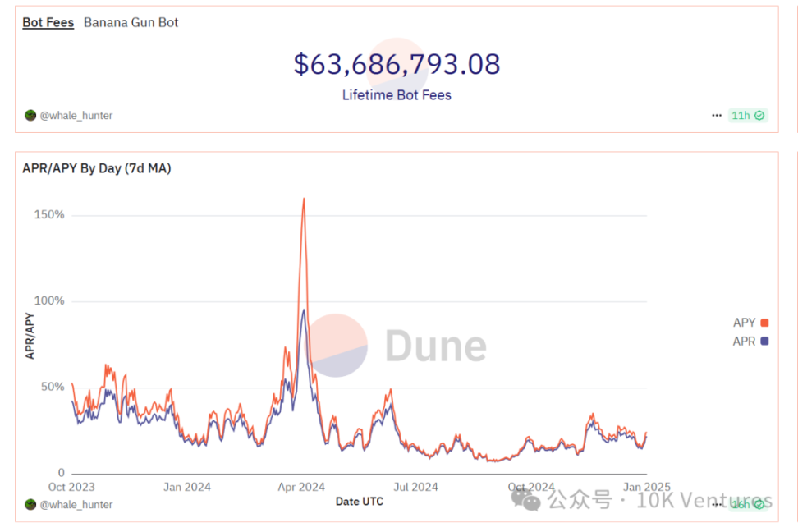Click the Apr 2024 x-axis label
The image size is (798, 532).
pos(301,487)
